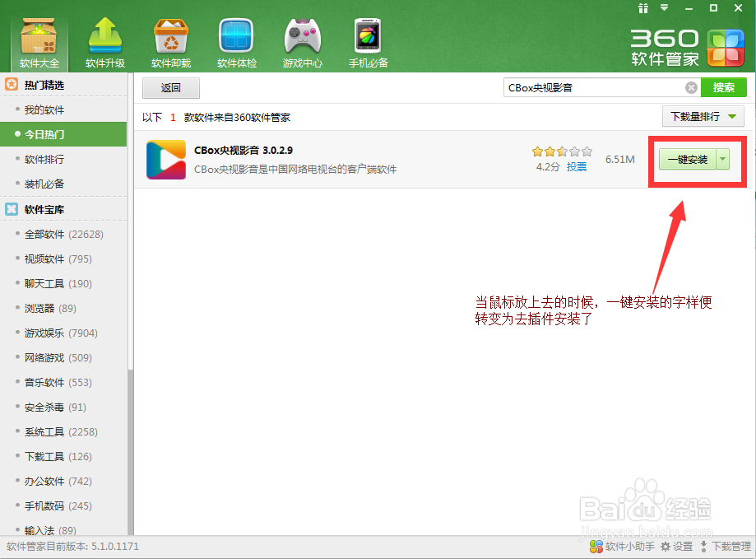Open the 软件升级 upgrade icon
Image resolution: width=756 pixels, height=559 pixels.
tap(105, 43)
